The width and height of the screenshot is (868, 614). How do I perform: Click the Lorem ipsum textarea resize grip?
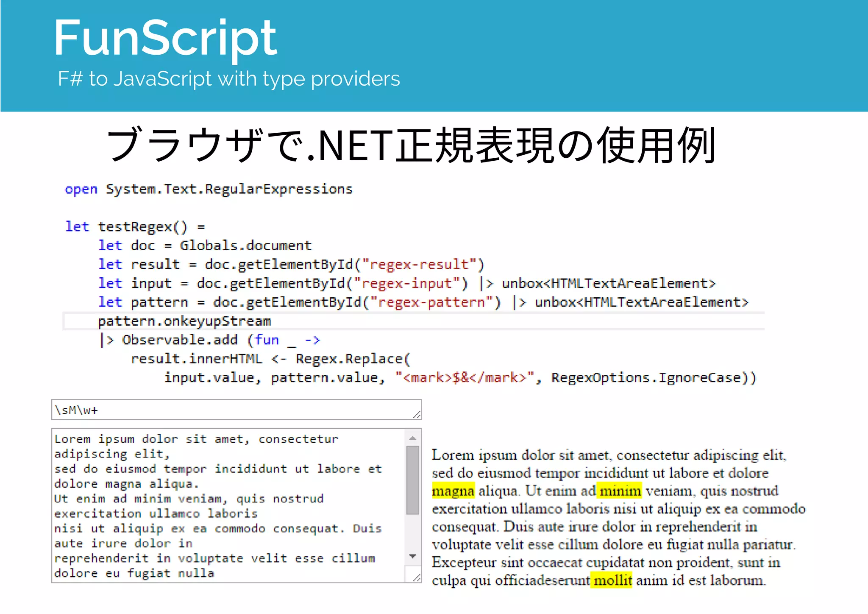coord(417,577)
